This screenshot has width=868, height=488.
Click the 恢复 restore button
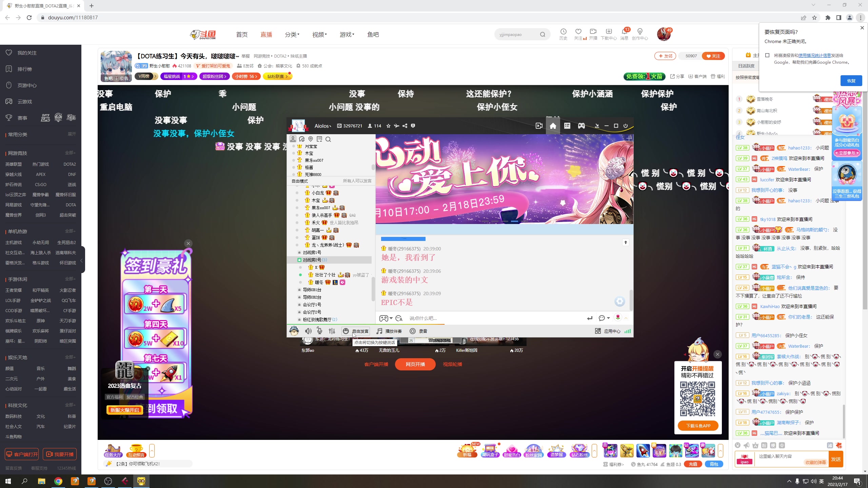coord(851,81)
